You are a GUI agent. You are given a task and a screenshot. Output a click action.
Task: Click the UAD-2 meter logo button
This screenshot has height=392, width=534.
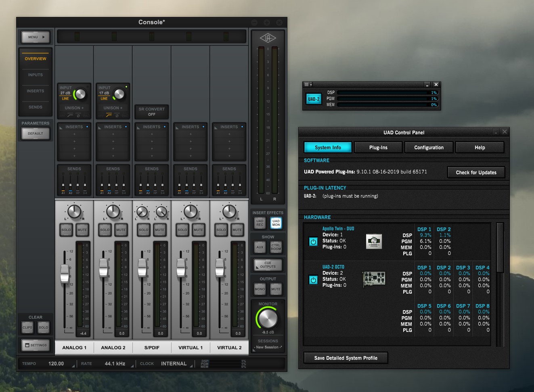pos(314,99)
